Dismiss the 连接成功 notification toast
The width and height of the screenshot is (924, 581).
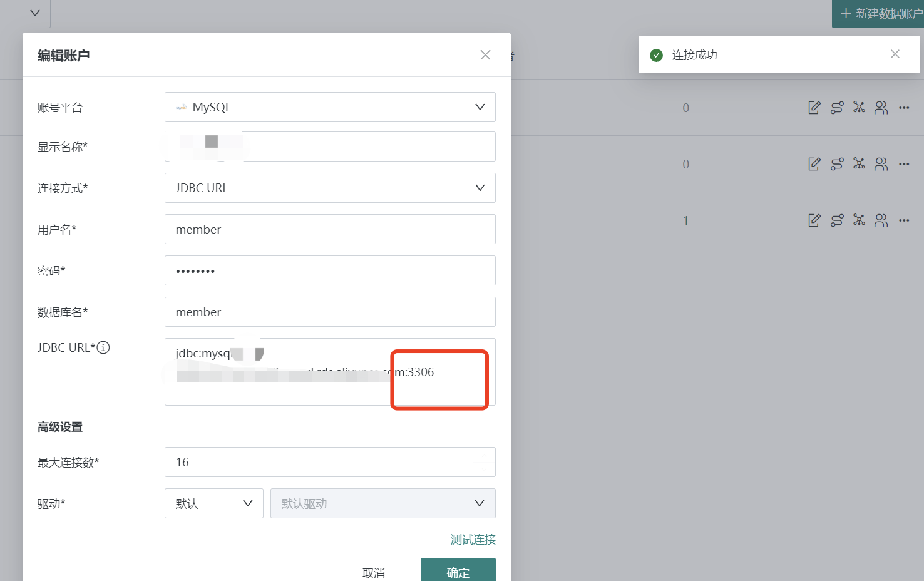pyautogui.click(x=895, y=54)
